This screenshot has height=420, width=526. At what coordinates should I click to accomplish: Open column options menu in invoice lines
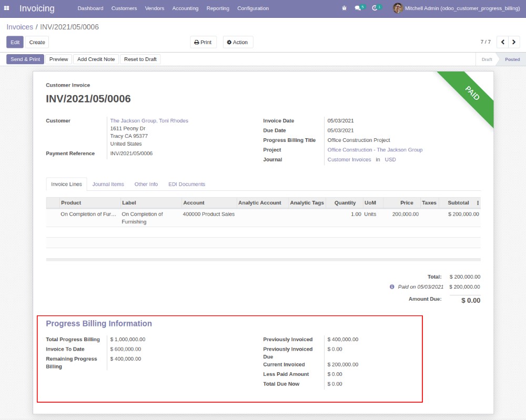click(478, 203)
